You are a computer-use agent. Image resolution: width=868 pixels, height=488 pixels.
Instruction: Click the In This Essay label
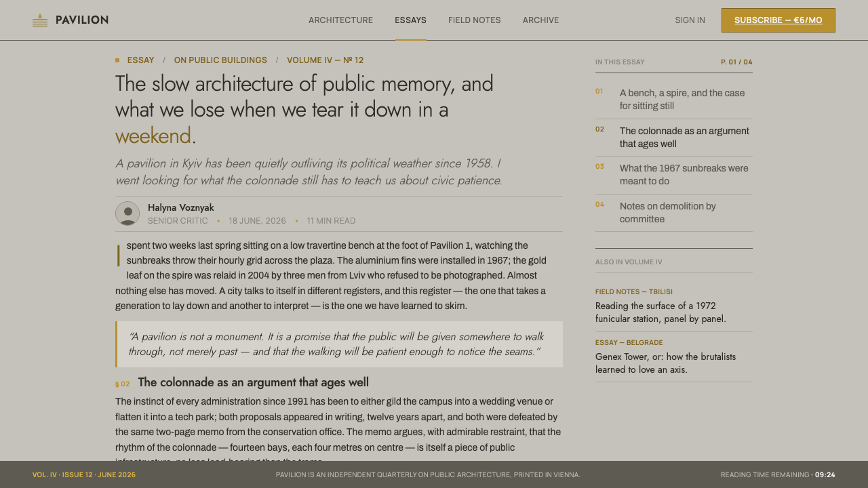(x=620, y=62)
